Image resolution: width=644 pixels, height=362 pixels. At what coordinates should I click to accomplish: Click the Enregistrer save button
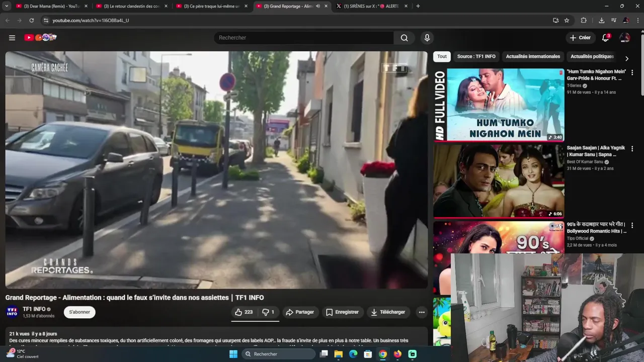(x=342, y=312)
